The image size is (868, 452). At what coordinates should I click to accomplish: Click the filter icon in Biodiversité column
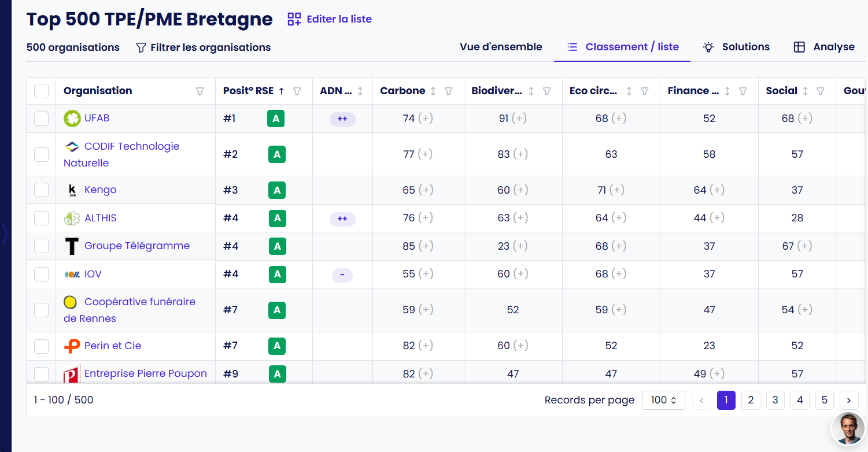tap(546, 91)
